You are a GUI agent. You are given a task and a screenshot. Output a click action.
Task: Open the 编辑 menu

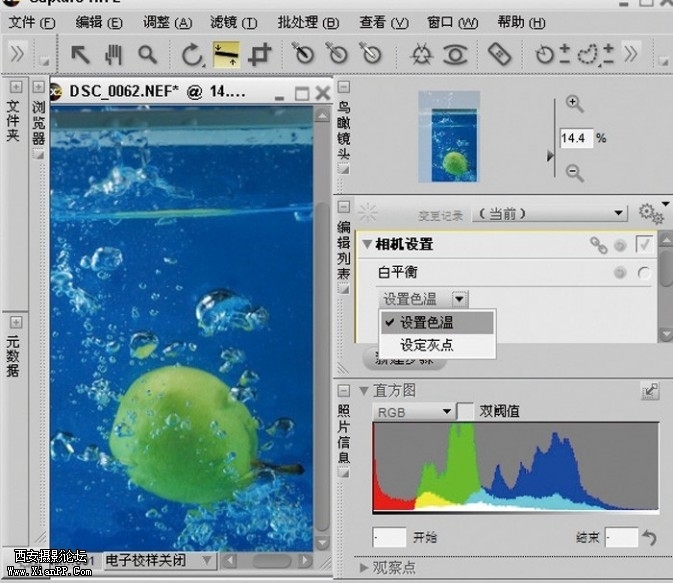99,22
